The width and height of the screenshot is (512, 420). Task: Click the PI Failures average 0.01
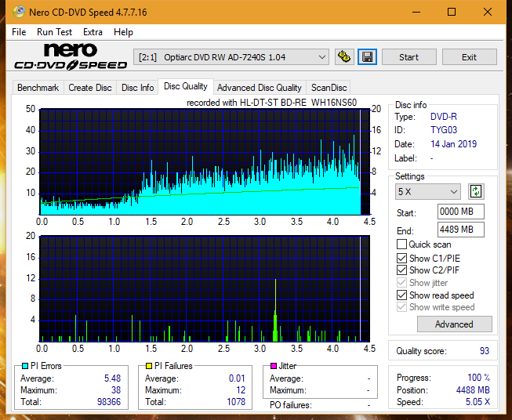[237, 378]
